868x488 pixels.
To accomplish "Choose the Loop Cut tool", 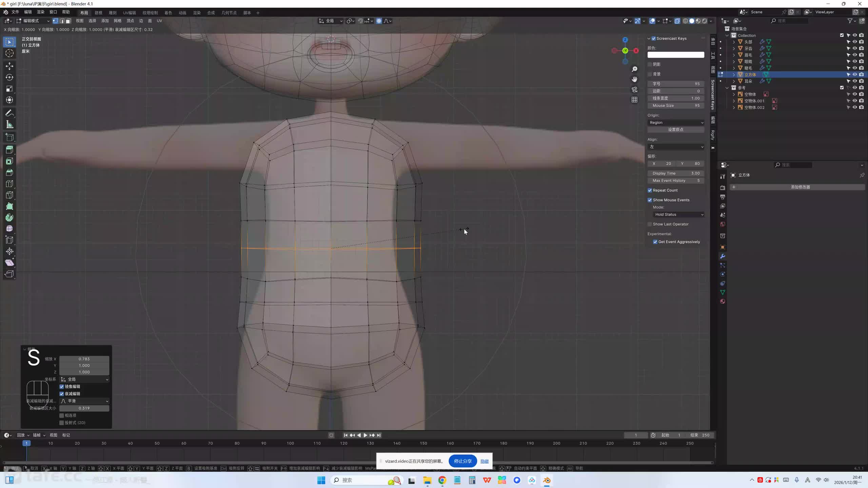I will pyautogui.click(x=9, y=184).
